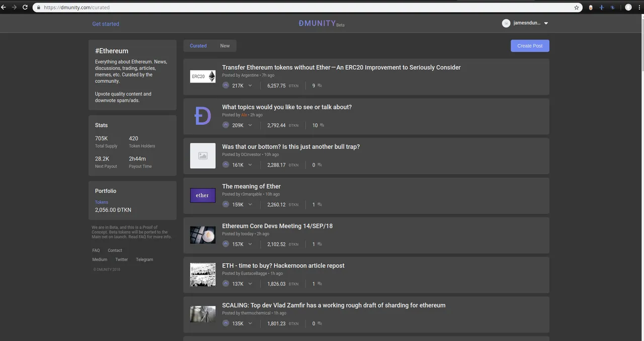The image size is (644, 341).
Task: Click the jamesndun profile avatar
Action: click(x=506, y=23)
